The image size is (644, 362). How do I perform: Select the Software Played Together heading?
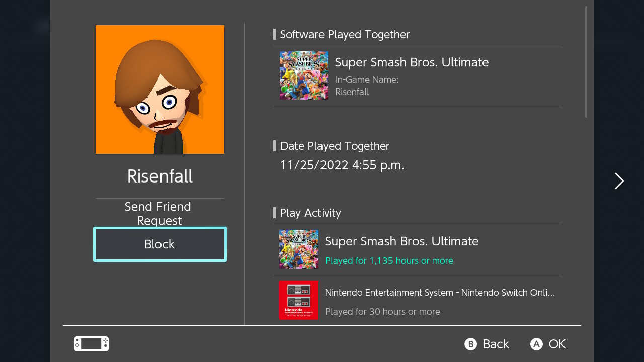click(345, 34)
